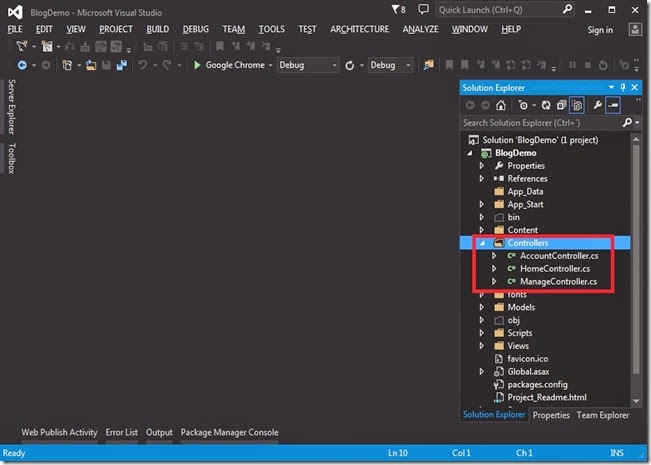651x465 pixels.
Task: Open the Package Manager Console tab
Action: [x=229, y=432]
